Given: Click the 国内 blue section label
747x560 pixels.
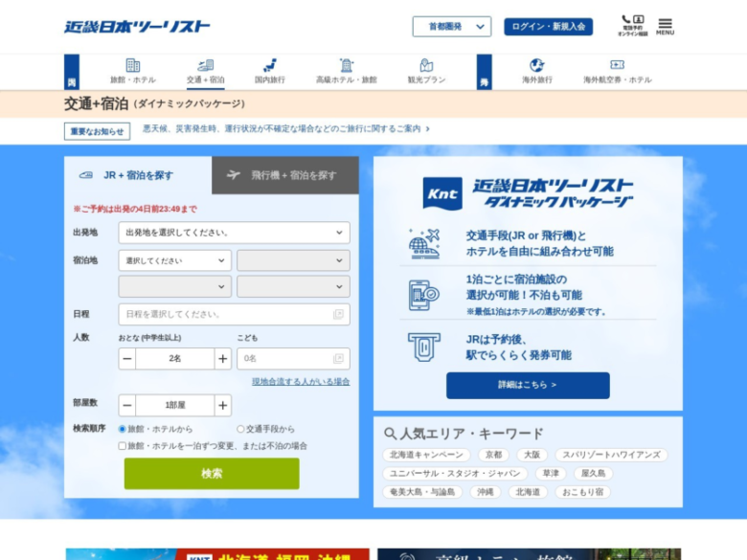Looking at the screenshot, I should (x=72, y=72).
